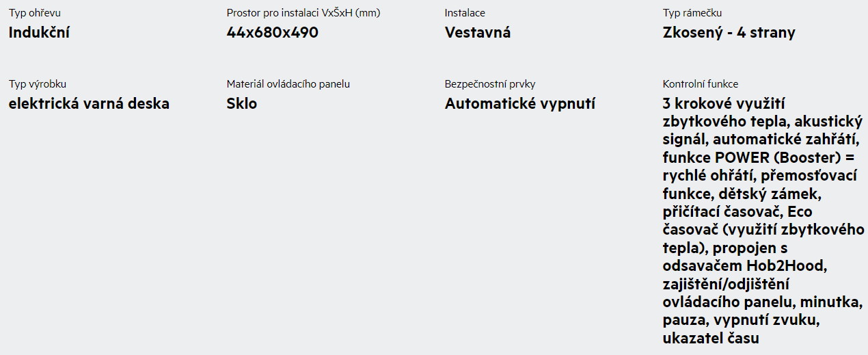Click the 'ukazatel času' text
Screen dimensions: 868x355
(x=711, y=337)
